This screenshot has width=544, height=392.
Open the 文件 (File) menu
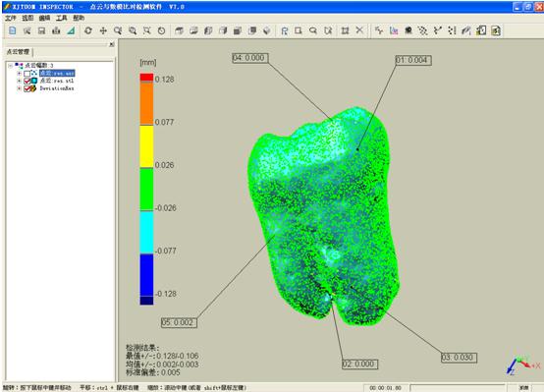pos(11,18)
